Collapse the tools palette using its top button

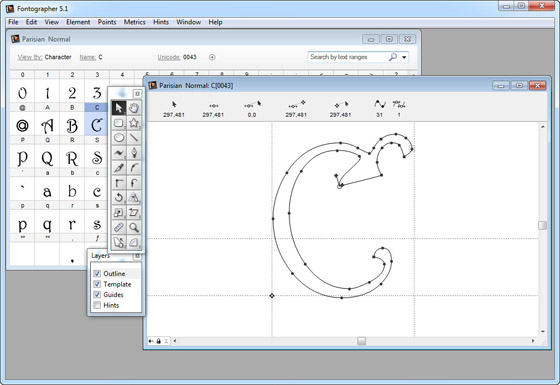137,94
